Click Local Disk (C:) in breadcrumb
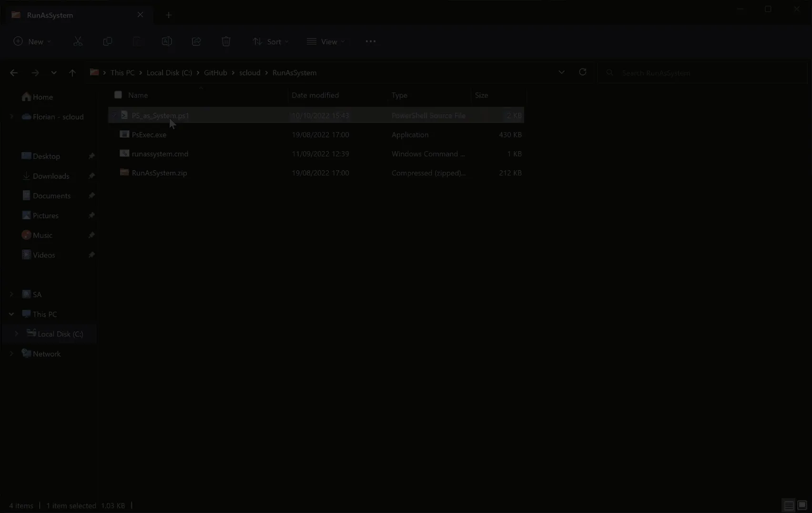This screenshot has height=513, width=812. point(169,72)
